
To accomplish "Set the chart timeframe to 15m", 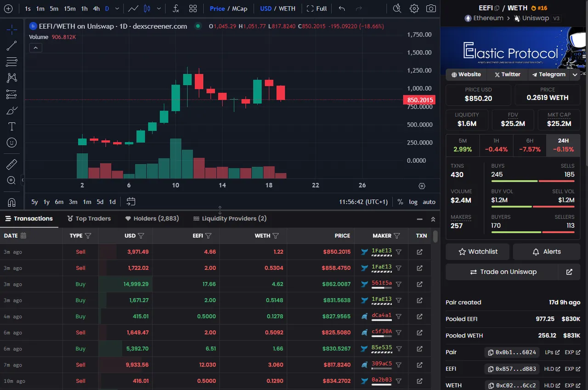I will tap(70, 8).
